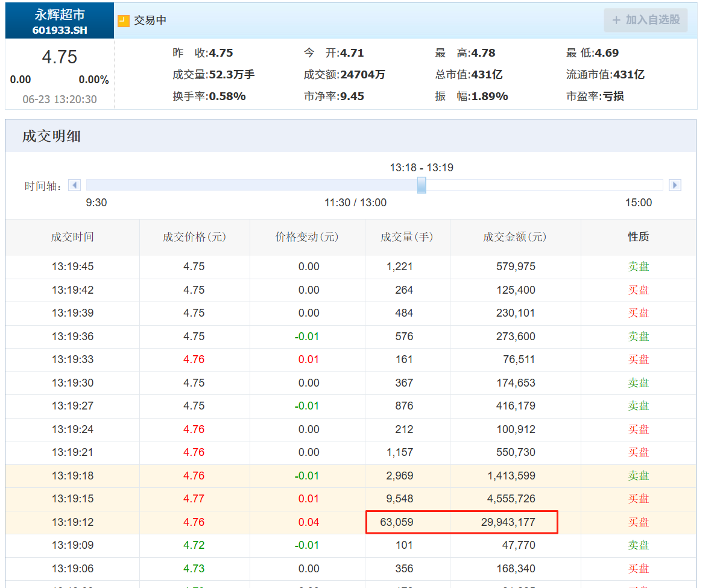
Task: Click the 13:19:42 time cell
Action: 72,290
